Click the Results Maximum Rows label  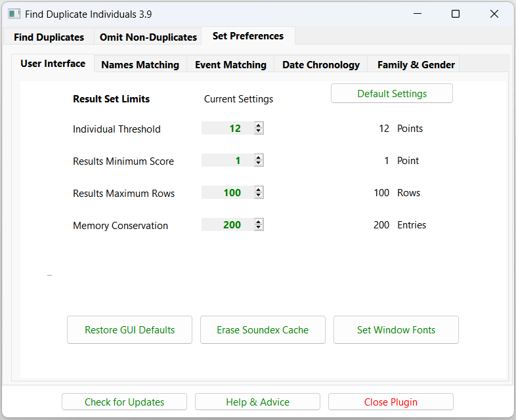click(123, 194)
